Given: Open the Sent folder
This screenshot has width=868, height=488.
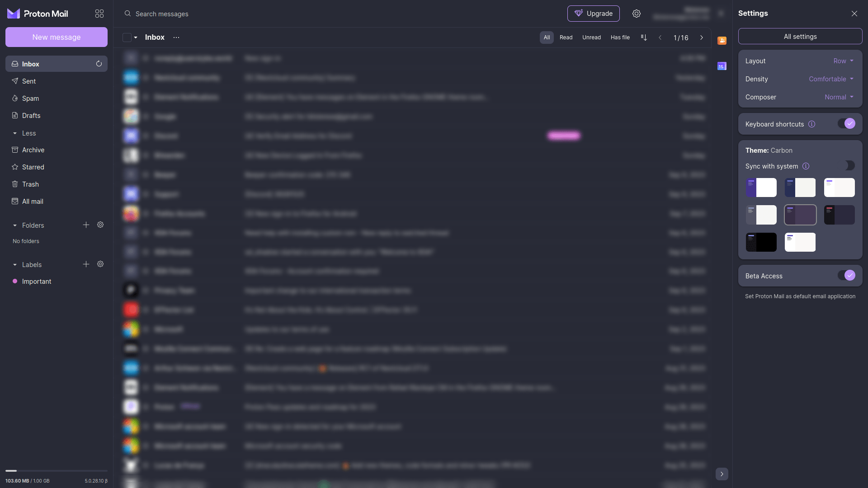Looking at the screenshot, I should (x=57, y=81).
